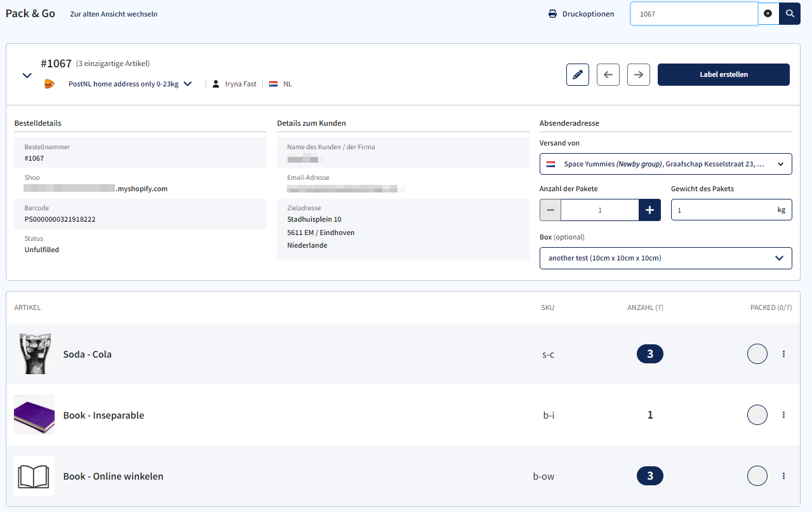Open options menu for Book - Online winkelen
Screen dimensions: 812x512
[783, 475]
